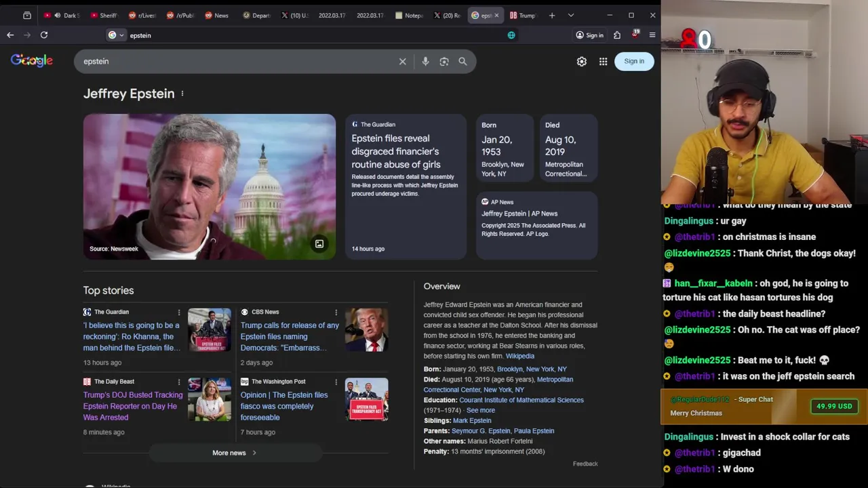
Task: Open options for Guardian Ro Khanna story
Action: tap(179, 312)
